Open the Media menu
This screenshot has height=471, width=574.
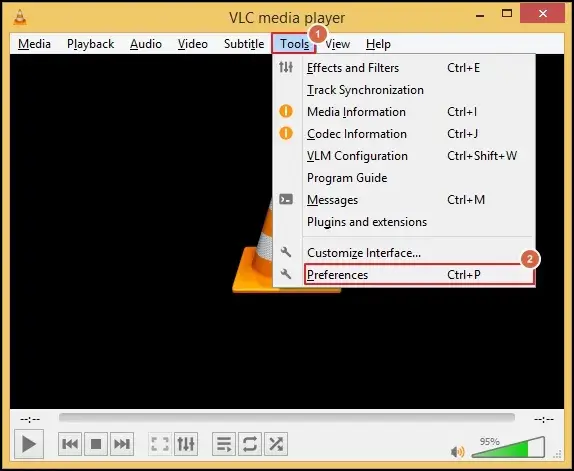coord(34,44)
